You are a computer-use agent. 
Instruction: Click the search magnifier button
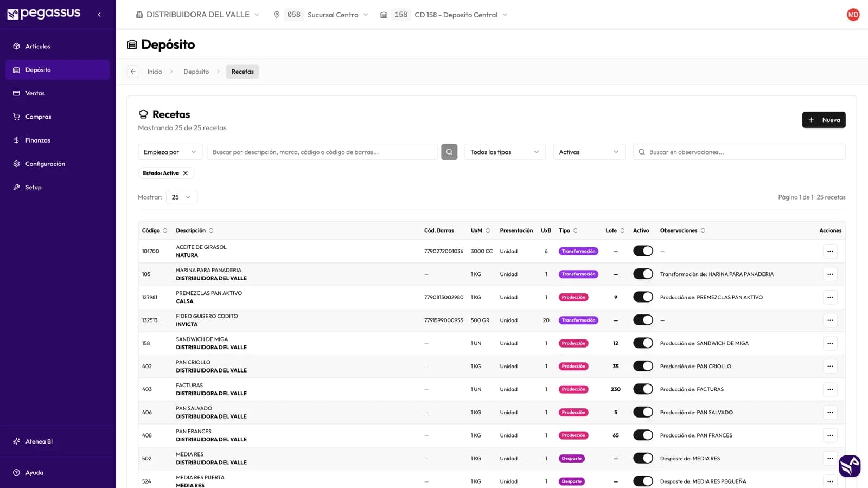click(449, 152)
